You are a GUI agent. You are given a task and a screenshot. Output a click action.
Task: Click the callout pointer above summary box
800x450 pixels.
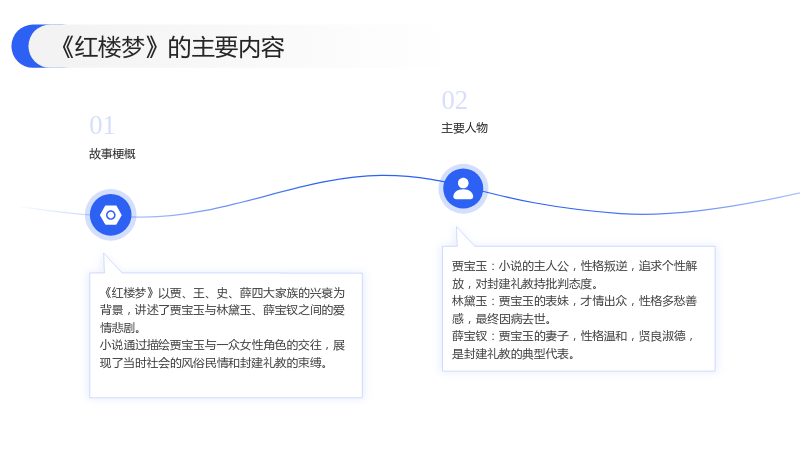click(110, 264)
